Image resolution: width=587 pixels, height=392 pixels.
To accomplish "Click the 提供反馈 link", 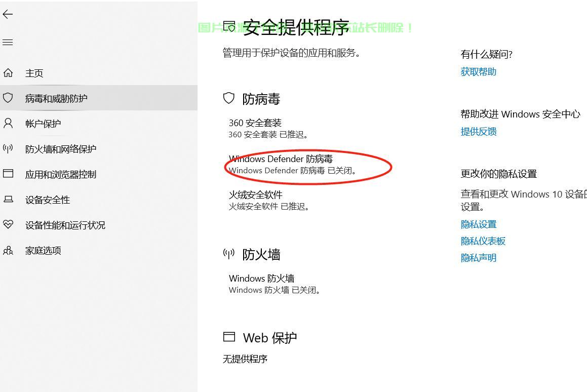I will point(479,131).
